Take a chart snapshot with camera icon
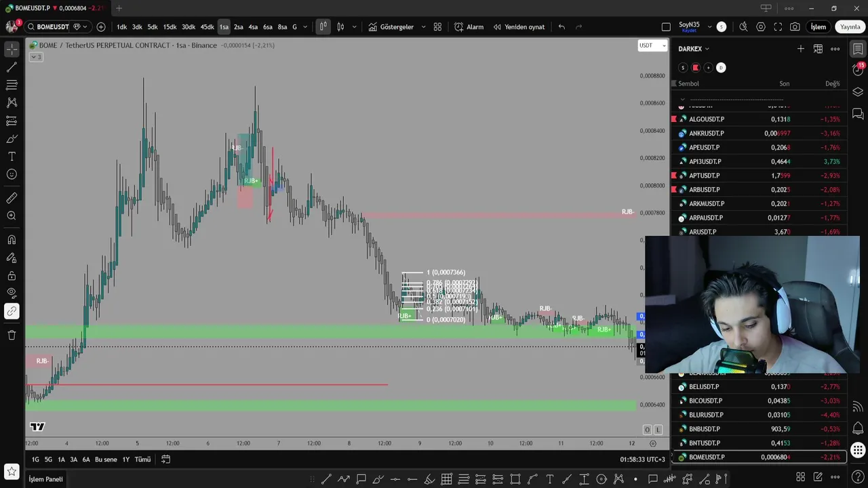The image size is (868, 488). 795,27
